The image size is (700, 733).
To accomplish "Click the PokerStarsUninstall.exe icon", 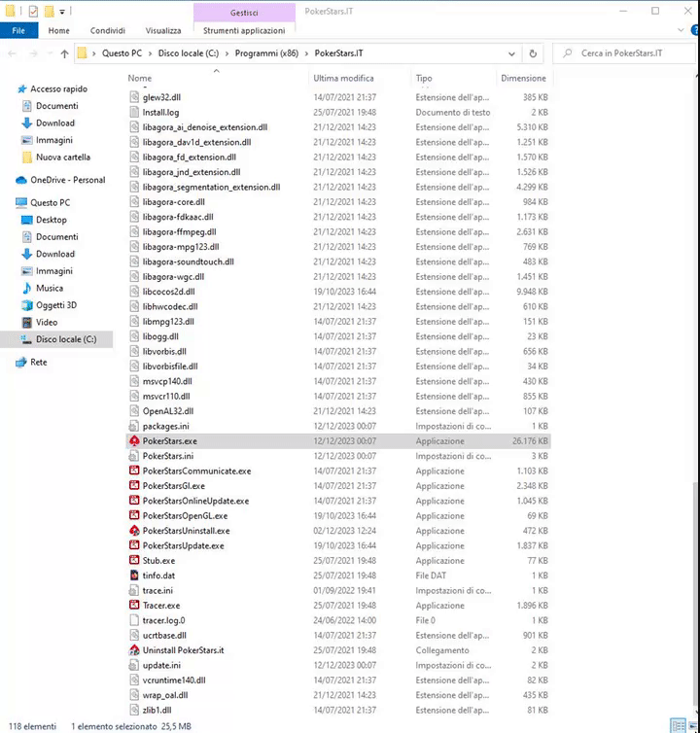I will coord(134,531).
